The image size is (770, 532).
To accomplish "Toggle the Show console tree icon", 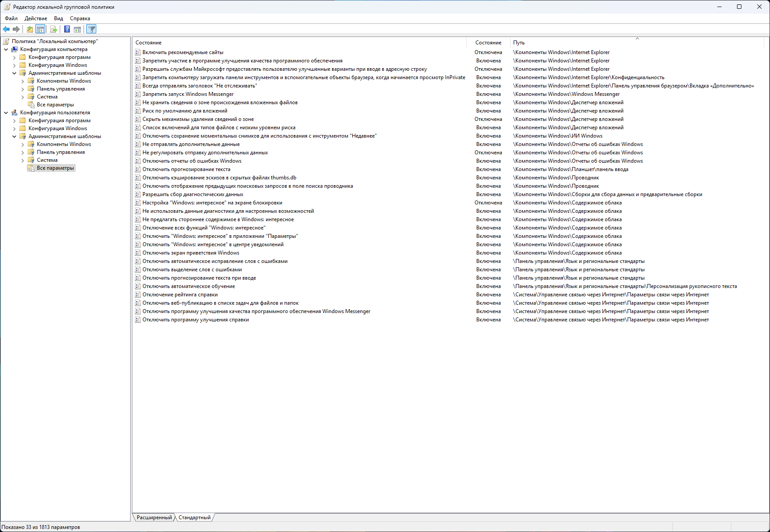I will [40, 29].
